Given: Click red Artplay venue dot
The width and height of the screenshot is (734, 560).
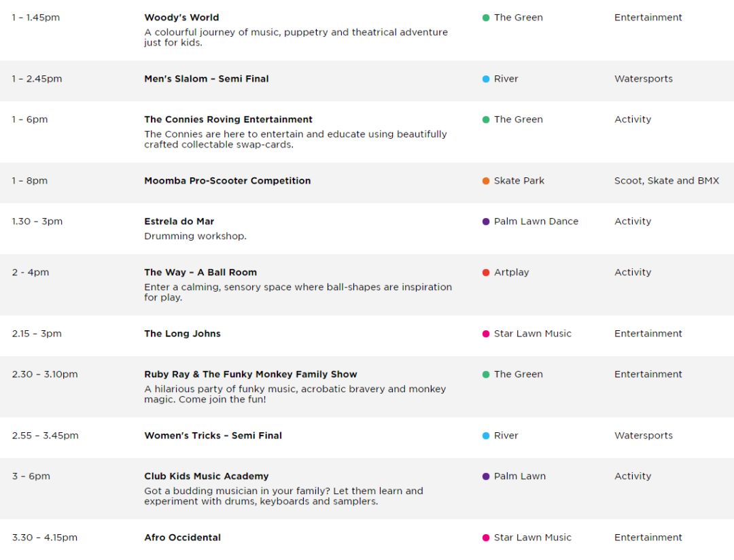Looking at the screenshot, I should [486, 273].
